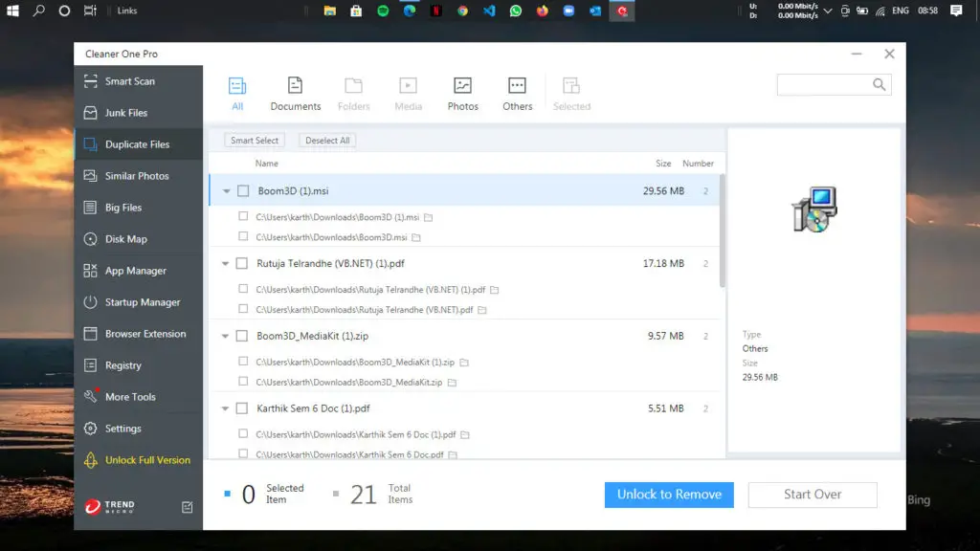Collapse the Karthik Sem 6 Doc (1).pdf group
This screenshot has height=551, width=980.
click(x=225, y=408)
